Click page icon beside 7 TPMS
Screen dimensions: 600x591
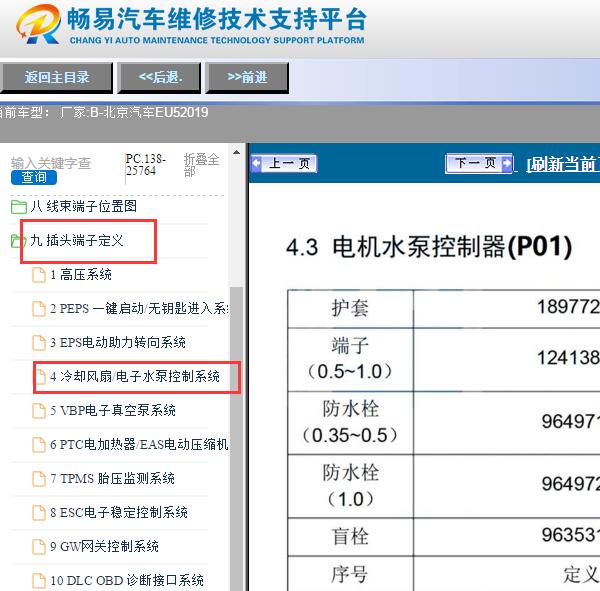[39, 478]
